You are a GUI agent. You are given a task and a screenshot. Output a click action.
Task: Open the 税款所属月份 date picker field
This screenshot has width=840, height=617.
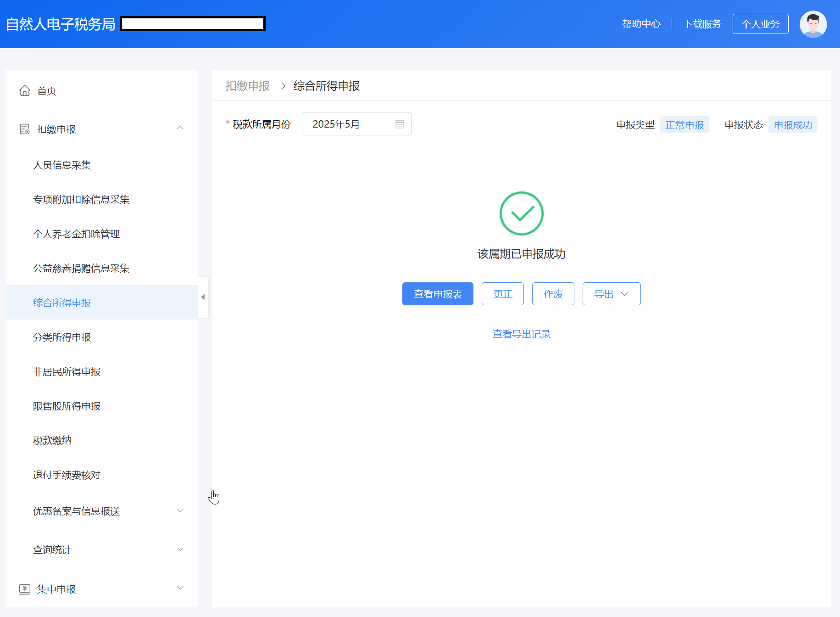pos(356,124)
